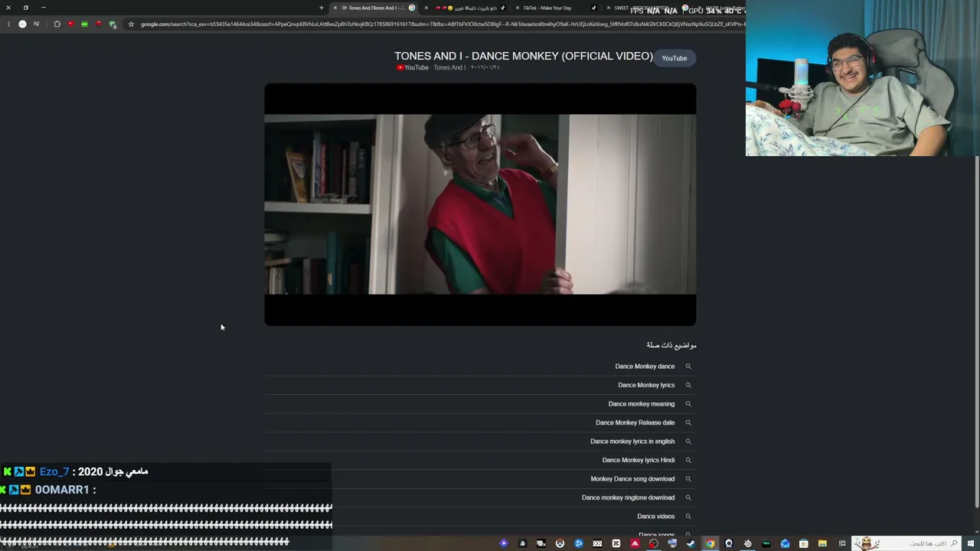Click the YouTube chip beside the title
This screenshot has width=980, height=551.
point(674,58)
